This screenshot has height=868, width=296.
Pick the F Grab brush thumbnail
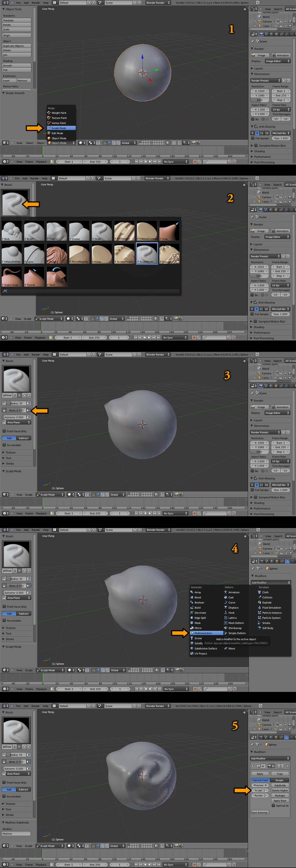[x=169, y=231]
